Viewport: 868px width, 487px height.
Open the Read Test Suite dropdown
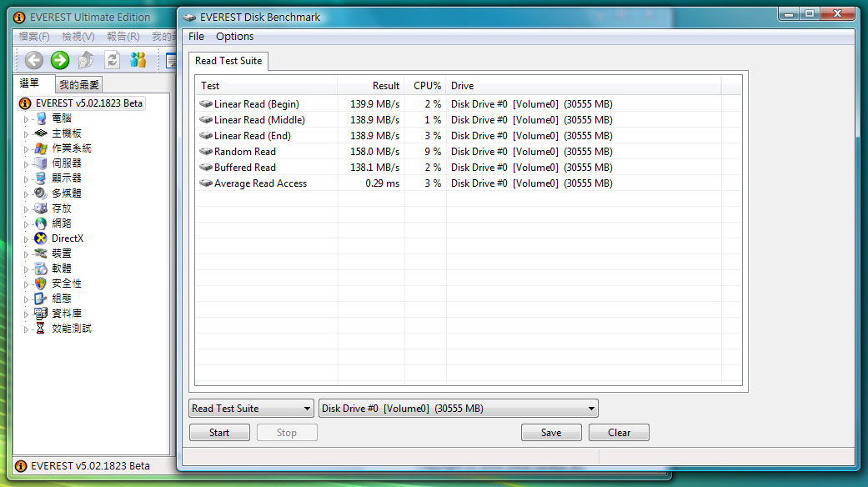[x=251, y=409]
